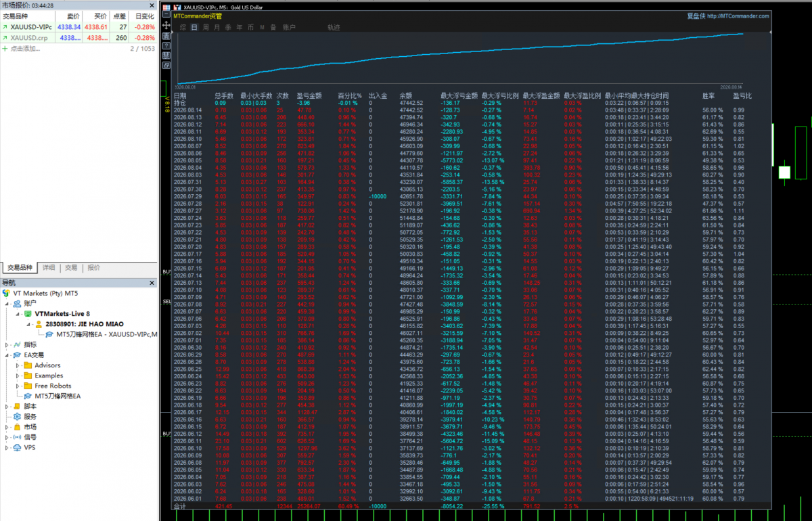The width and height of the screenshot is (812, 521).
Task: Click the 脚本 scripts scroll icon
Action: tap(17, 406)
